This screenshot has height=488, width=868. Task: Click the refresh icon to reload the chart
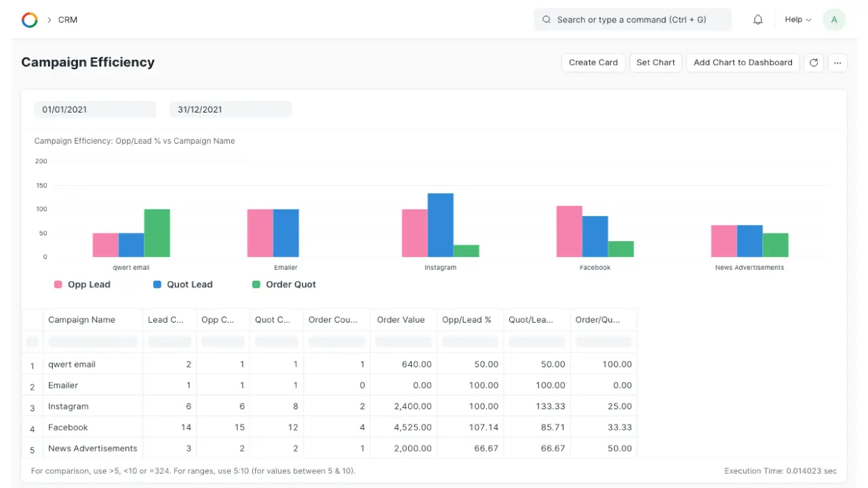point(814,62)
